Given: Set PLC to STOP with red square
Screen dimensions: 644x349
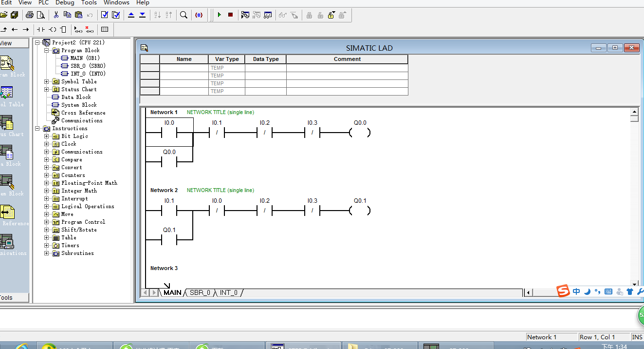Looking at the screenshot, I should coord(230,15).
